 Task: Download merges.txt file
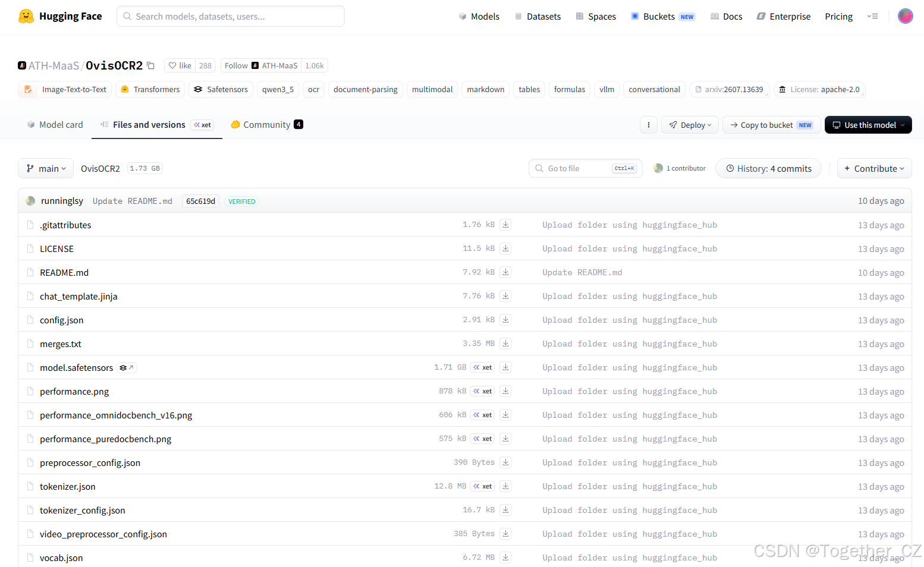(x=505, y=344)
